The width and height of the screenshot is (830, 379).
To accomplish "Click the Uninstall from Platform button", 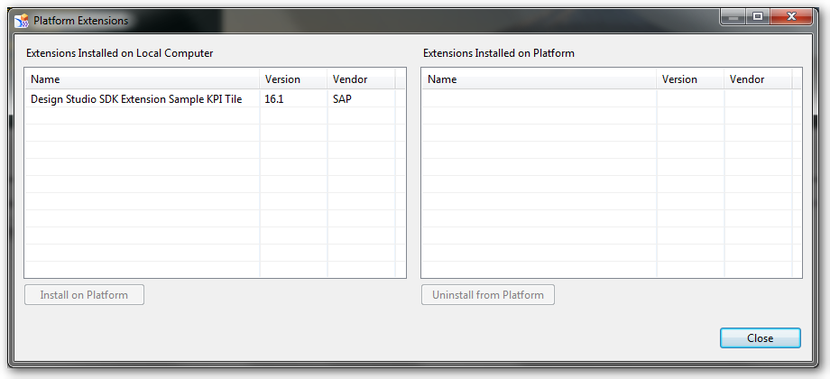I will point(488,295).
